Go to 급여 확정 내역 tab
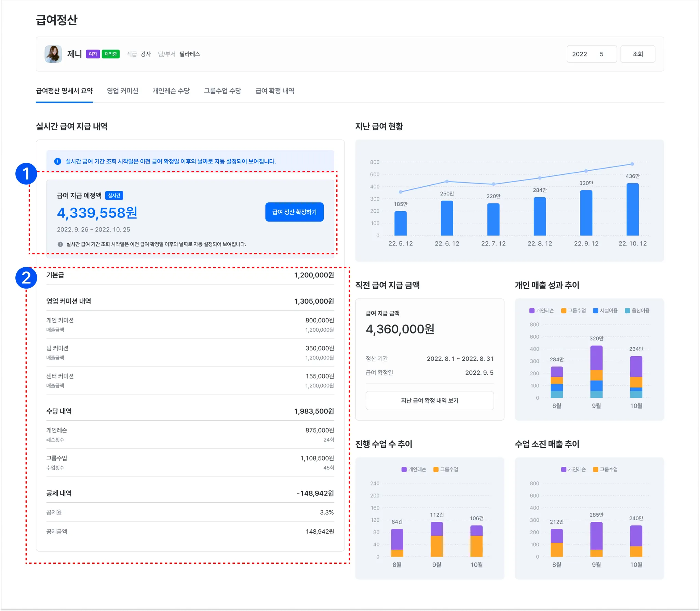This screenshot has width=700, height=611. click(x=274, y=91)
